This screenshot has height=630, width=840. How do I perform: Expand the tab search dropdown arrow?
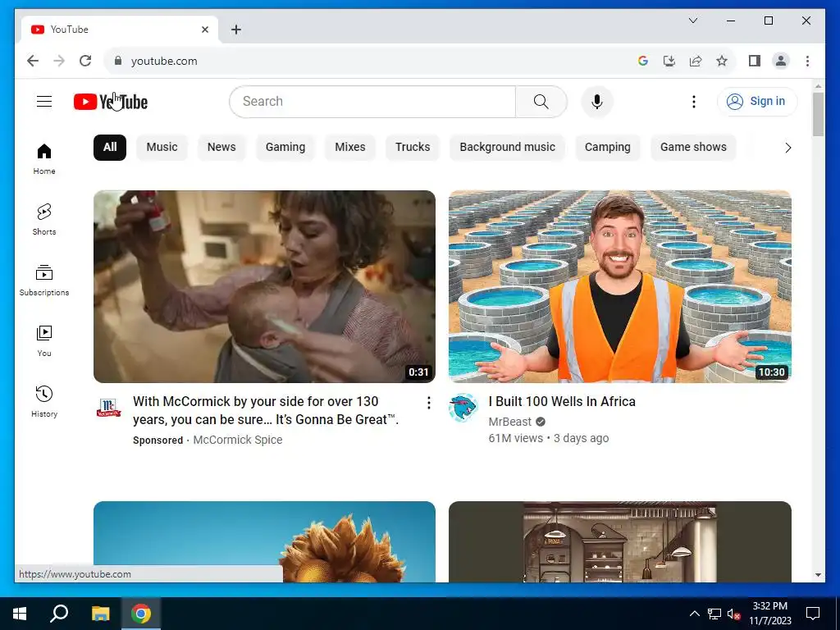click(692, 21)
